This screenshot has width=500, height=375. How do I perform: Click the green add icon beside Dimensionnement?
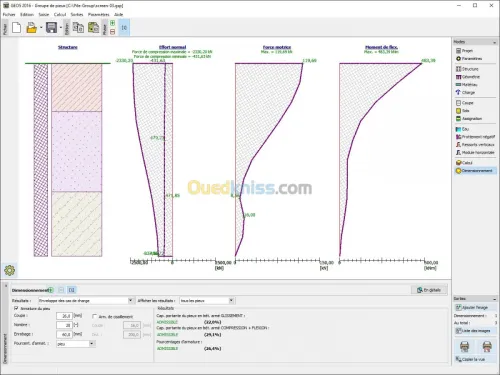[x=51, y=290]
